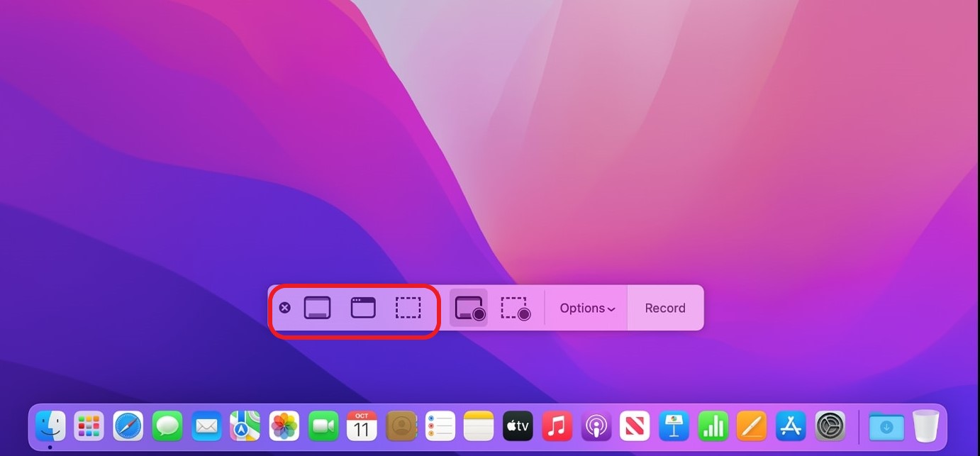Open Photos from the Dock
This screenshot has height=456, width=980.
pyautogui.click(x=284, y=426)
